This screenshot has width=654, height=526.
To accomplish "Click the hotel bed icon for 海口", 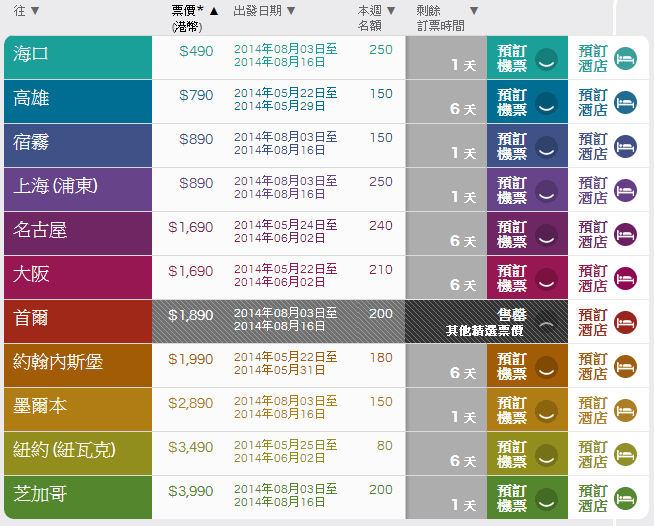I will [625, 58].
